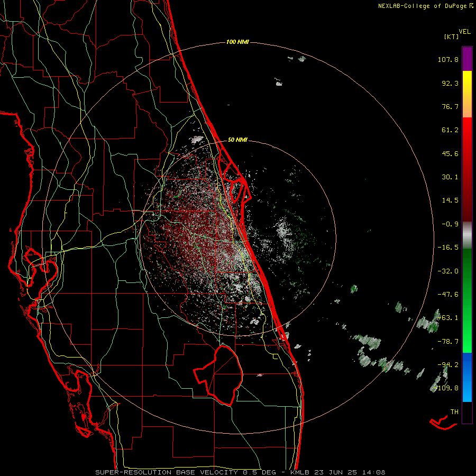Click the bright red segment of color bar
The image size is (476, 476).
click(467, 131)
